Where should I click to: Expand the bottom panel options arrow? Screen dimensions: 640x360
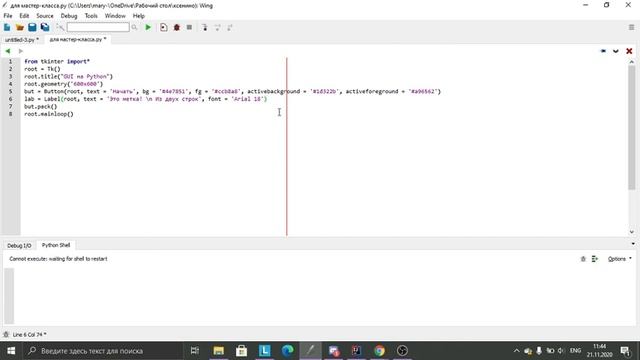pos(633,244)
